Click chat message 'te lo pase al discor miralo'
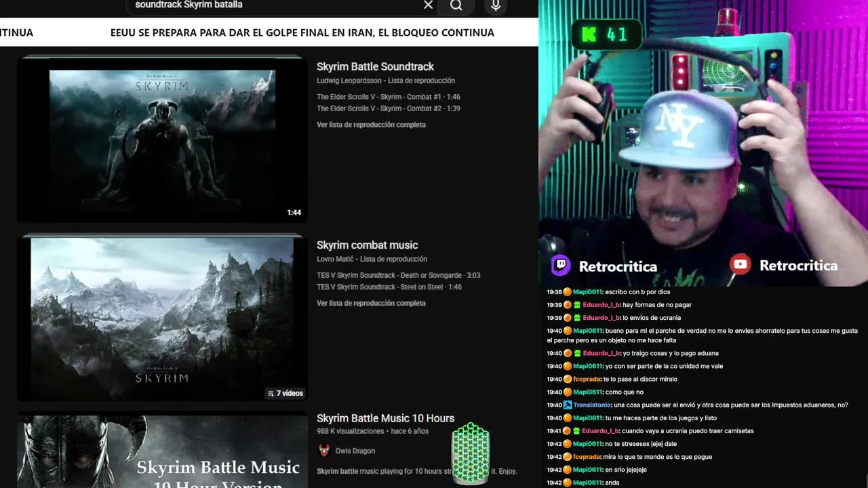 pyautogui.click(x=641, y=379)
